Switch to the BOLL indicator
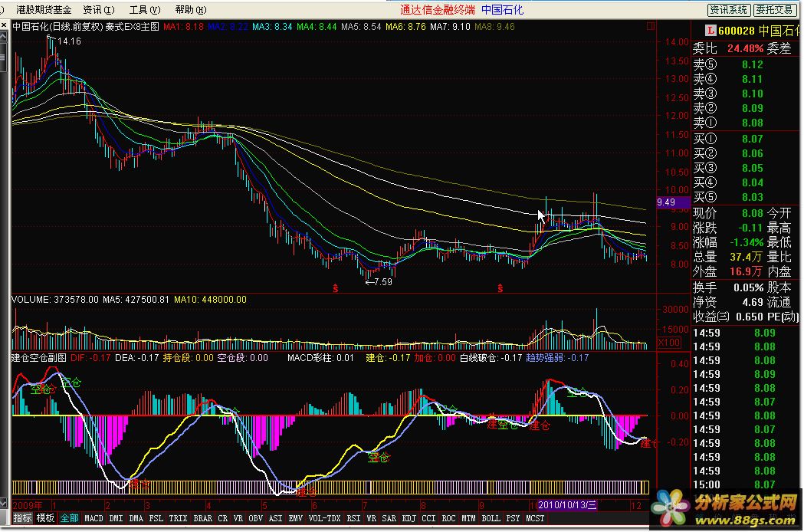The image size is (804, 532). point(491,519)
